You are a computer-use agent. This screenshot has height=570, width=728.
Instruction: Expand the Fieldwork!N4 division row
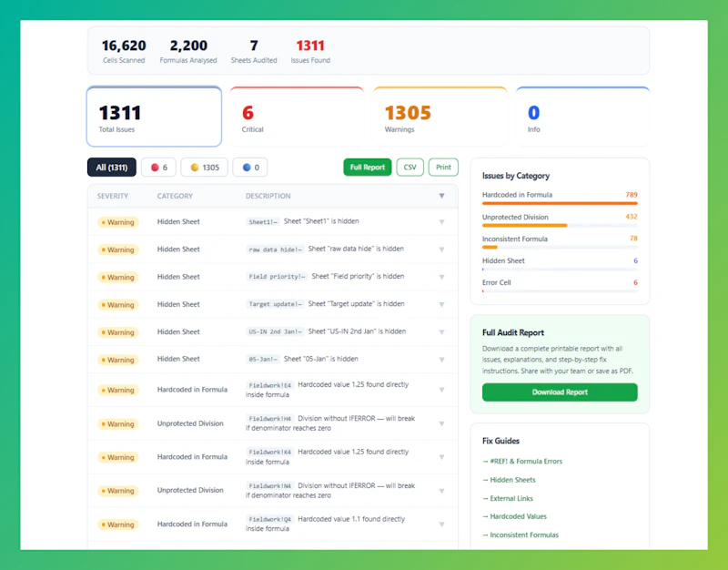pos(441,491)
